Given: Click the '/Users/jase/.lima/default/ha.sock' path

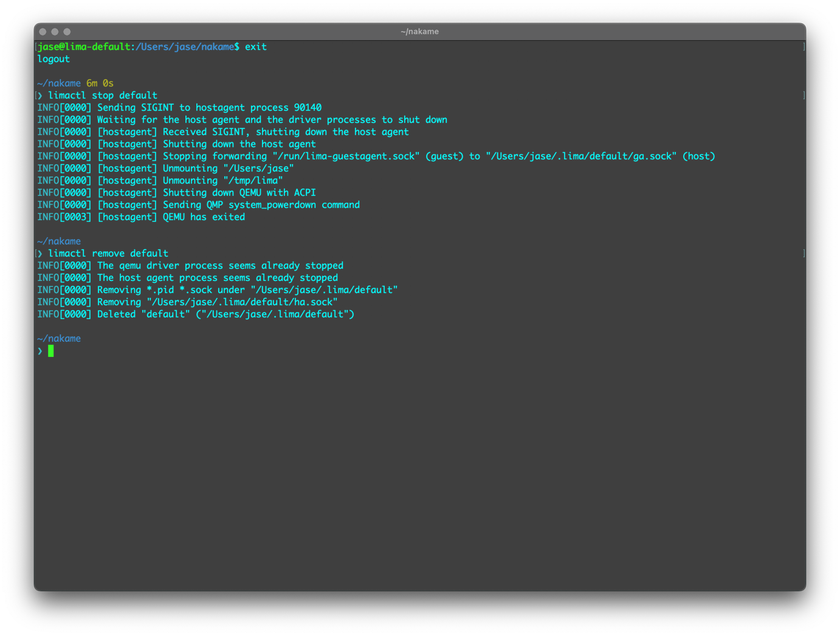Looking at the screenshot, I should pyautogui.click(x=242, y=302).
